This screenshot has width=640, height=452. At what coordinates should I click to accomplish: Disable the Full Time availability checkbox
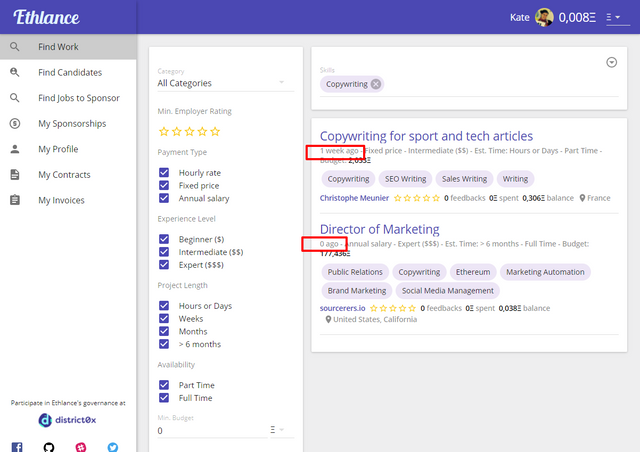(164, 398)
